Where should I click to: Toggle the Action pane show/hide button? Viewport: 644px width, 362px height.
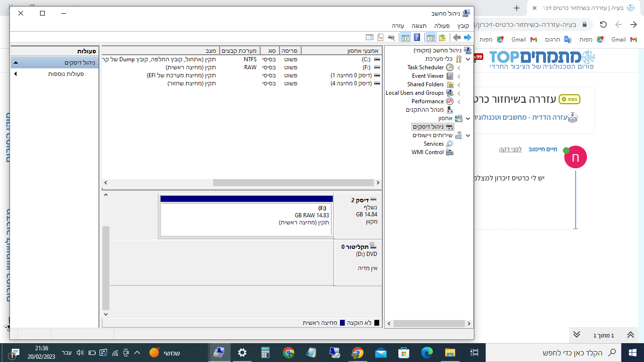pyautogui.click(x=405, y=38)
